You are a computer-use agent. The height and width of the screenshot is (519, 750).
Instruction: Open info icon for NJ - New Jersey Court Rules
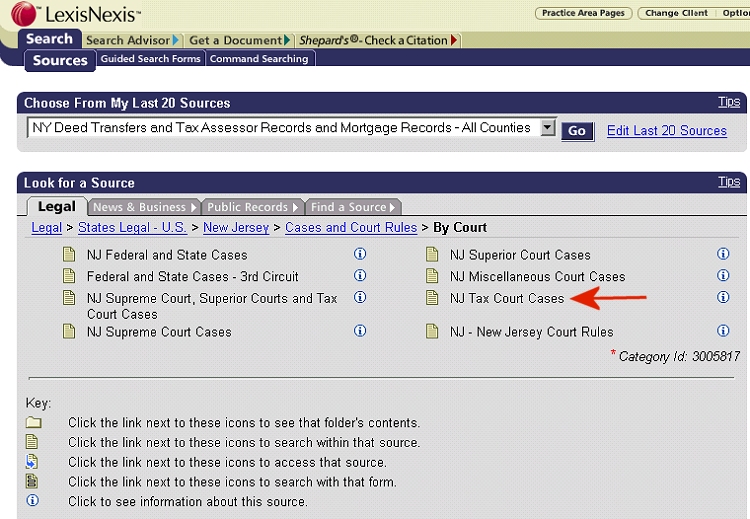click(723, 331)
